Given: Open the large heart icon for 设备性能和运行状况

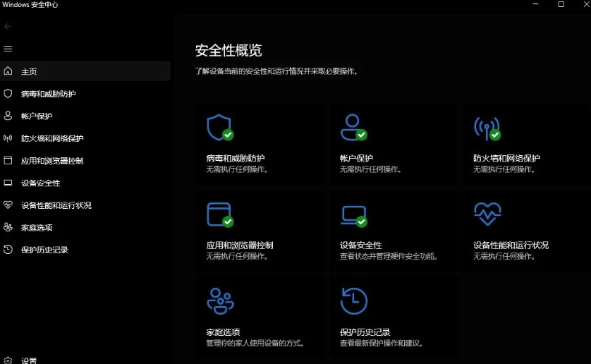Looking at the screenshot, I should pos(487,214).
